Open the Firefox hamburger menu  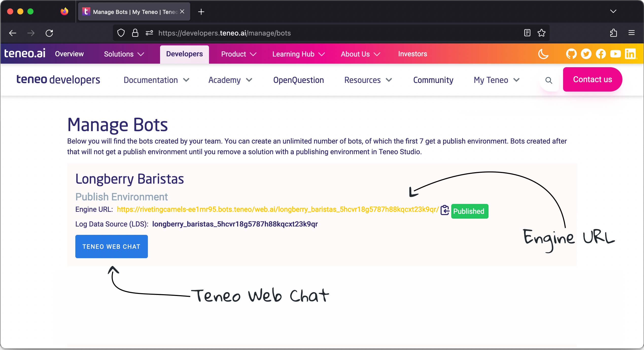(632, 33)
